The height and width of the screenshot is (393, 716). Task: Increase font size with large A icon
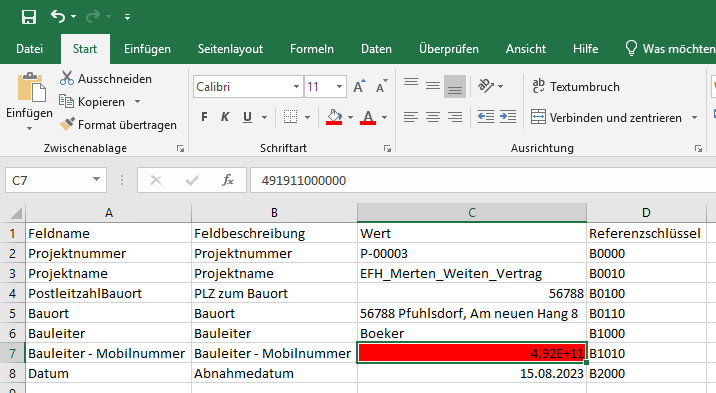point(359,86)
